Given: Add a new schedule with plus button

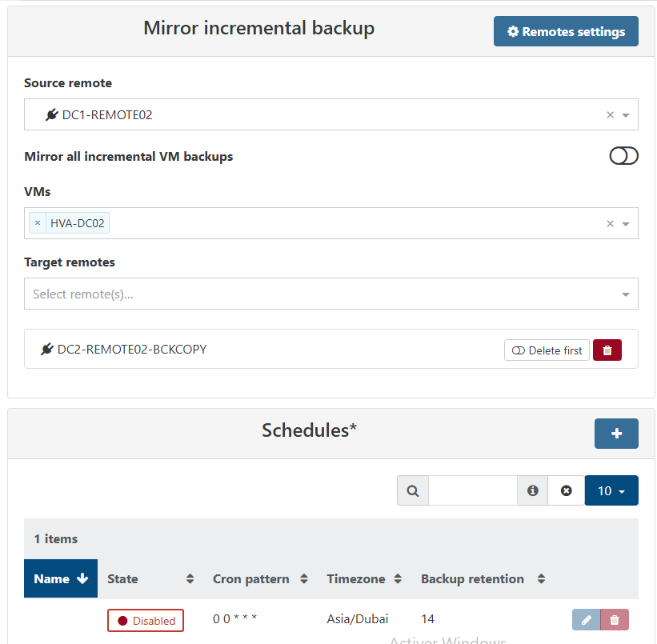Looking at the screenshot, I should [616, 433].
